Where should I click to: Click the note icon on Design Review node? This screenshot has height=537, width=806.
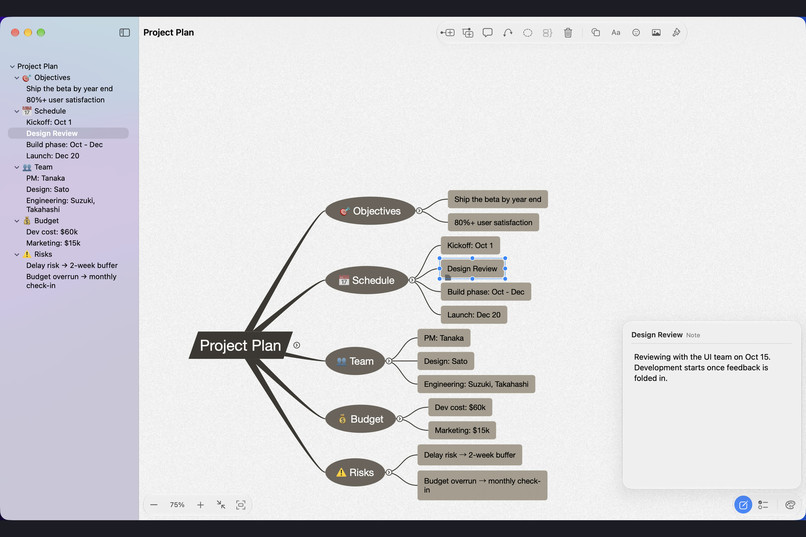pos(448,277)
